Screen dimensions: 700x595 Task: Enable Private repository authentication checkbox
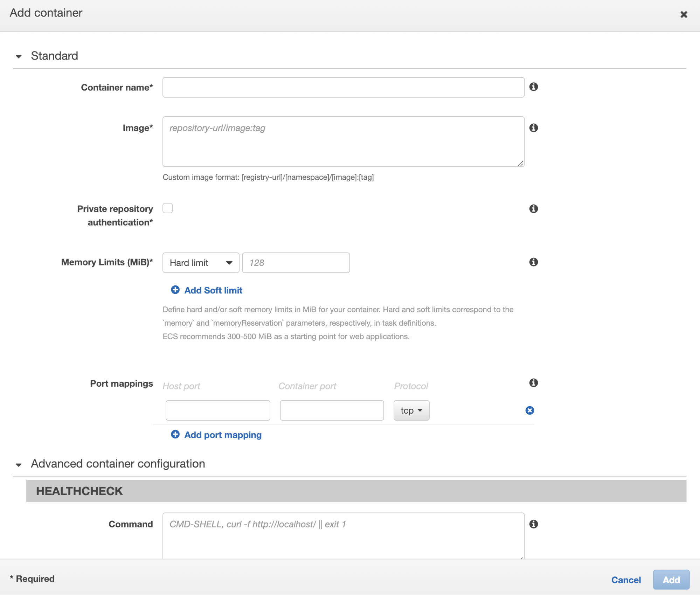tap(168, 208)
